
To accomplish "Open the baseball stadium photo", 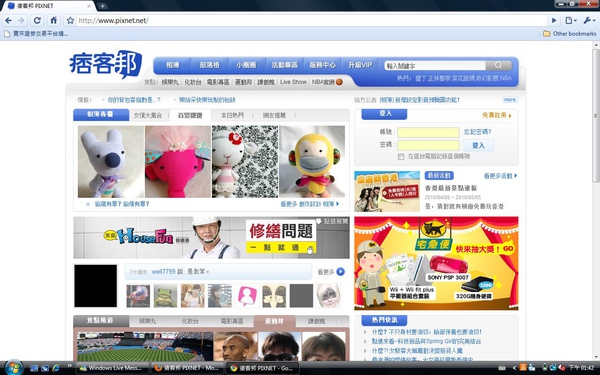I will [x=145, y=346].
